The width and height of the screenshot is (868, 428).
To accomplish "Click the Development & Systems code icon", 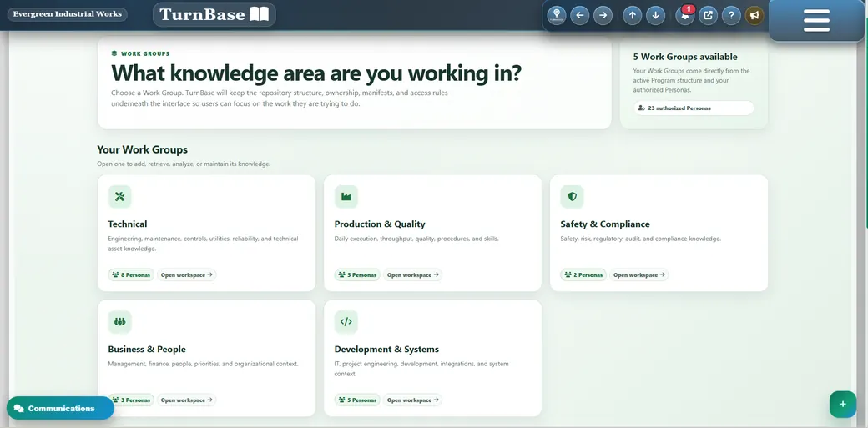I will (x=346, y=322).
